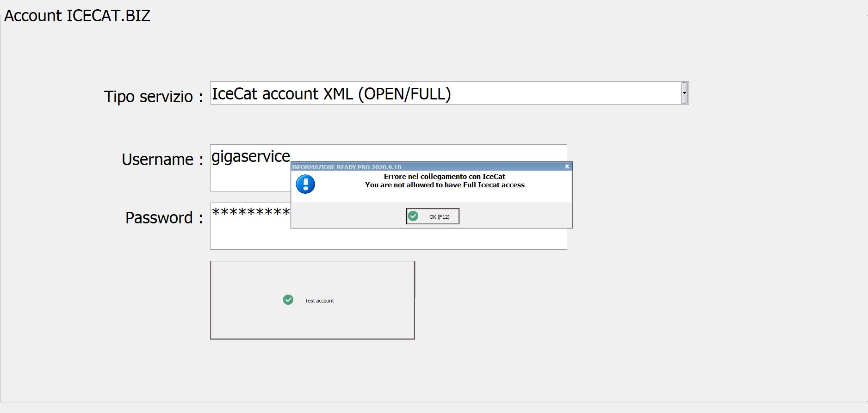Screen dimensions: 868x413
Task: Expand the Tipo servizio dropdown arrow
Action: point(684,93)
